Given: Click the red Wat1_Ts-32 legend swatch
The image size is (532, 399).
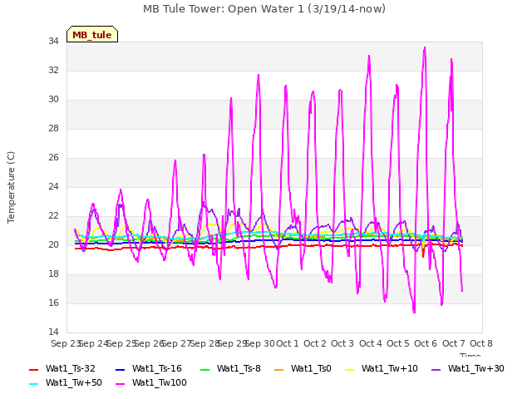Looking at the screenshot, I should [33, 369].
